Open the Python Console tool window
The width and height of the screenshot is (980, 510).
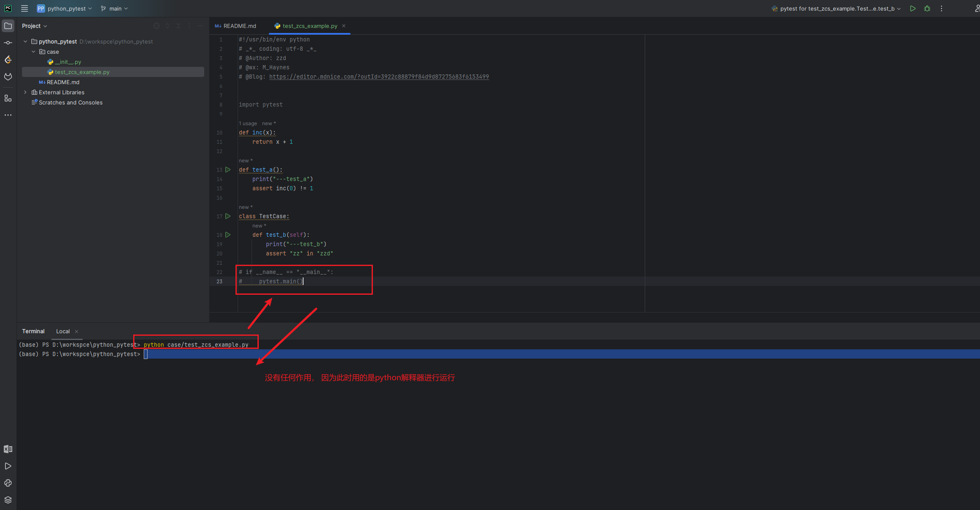pyautogui.click(x=8, y=483)
